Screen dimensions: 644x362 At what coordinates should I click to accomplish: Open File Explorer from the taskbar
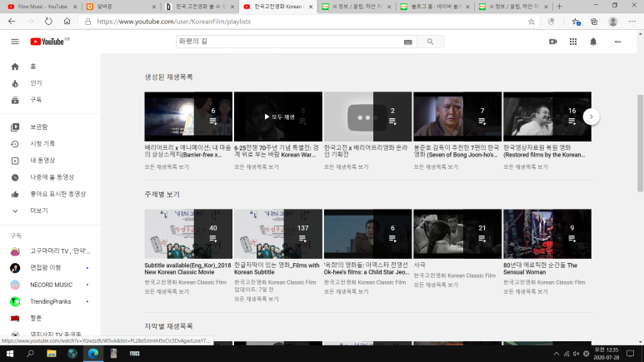(52, 354)
